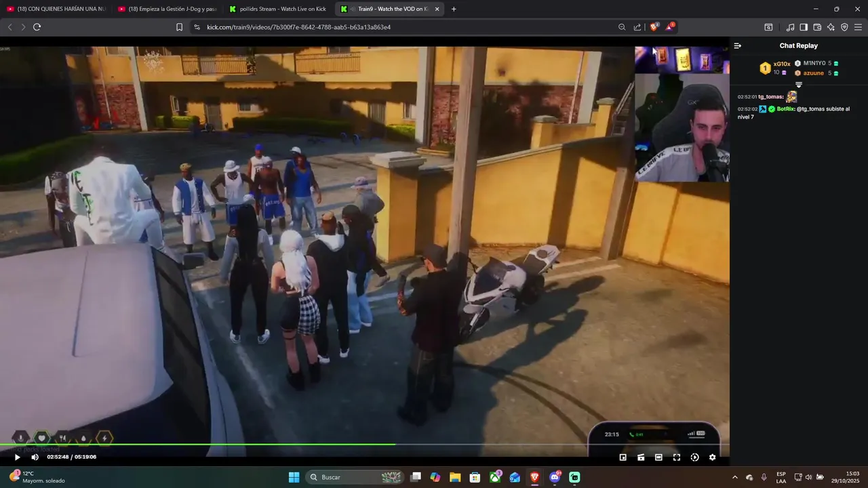Image resolution: width=868 pixels, height=488 pixels.
Task: Switch to 'Empieza la Gestión J-Dog' tab
Action: 167,9
